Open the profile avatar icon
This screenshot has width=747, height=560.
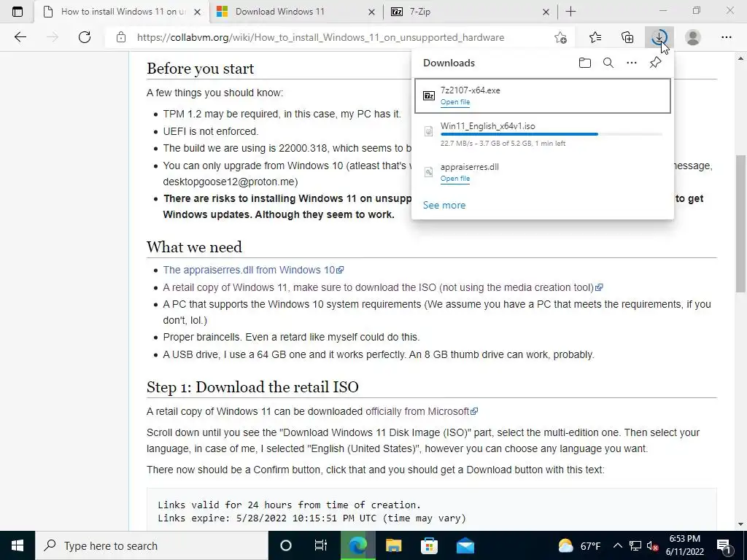(693, 37)
